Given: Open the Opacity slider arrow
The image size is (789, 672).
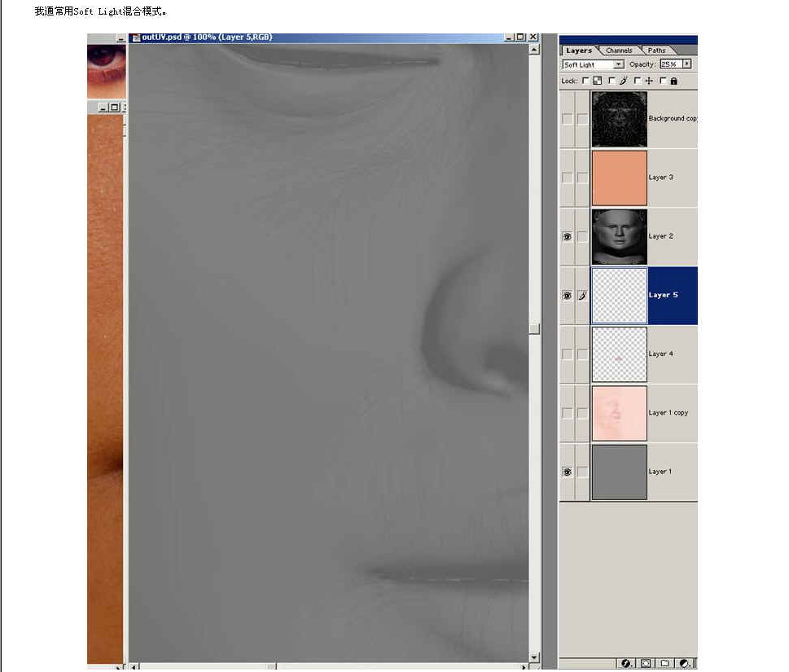Looking at the screenshot, I should tap(687, 64).
